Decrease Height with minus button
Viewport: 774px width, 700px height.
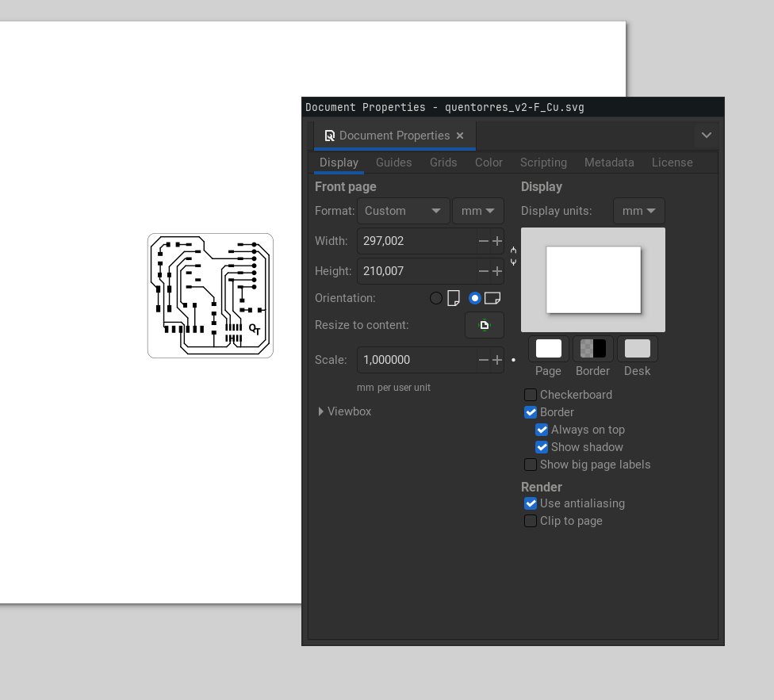tap(483, 271)
